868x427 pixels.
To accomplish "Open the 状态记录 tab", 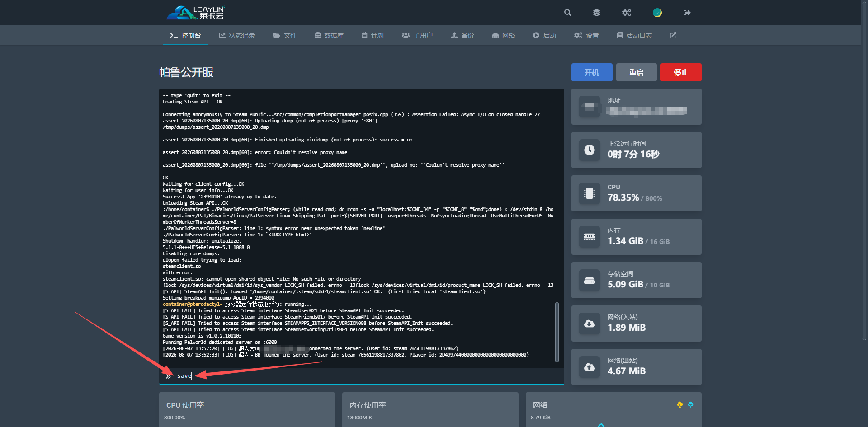I will pyautogui.click(x=237, y=35).
